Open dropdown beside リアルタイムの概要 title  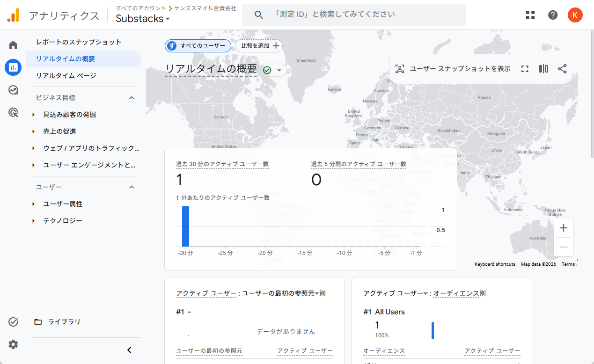pos(279,70)
